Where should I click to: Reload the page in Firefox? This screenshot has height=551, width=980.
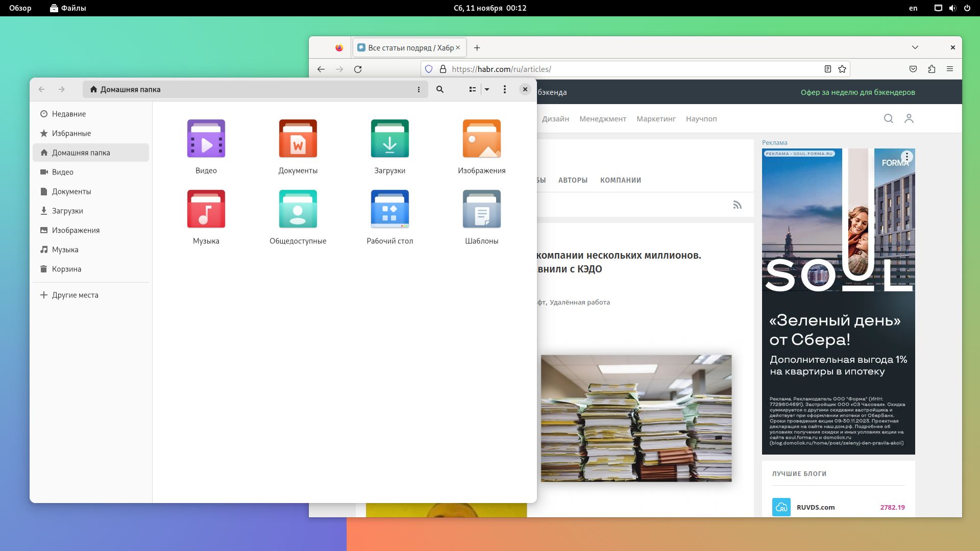pos(358,69)
